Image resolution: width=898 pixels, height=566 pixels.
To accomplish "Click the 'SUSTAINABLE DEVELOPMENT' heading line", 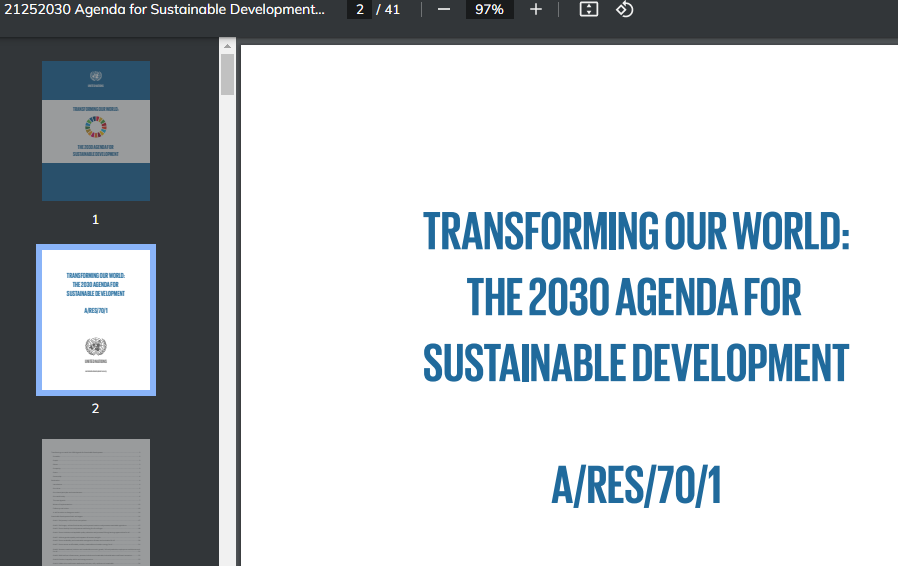I will tap(636, 363).
